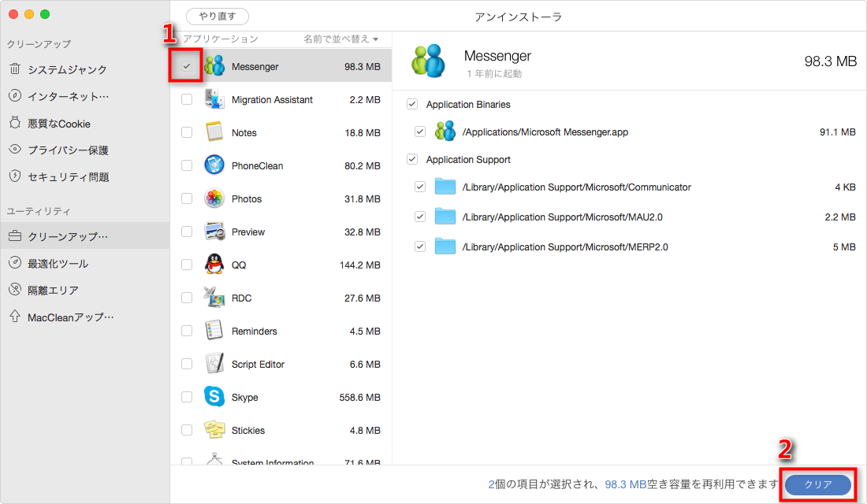Image resolution: width=867 pixels, height=504 pixels.
Task: Click the Communicator path text
Action: point(577,187)
